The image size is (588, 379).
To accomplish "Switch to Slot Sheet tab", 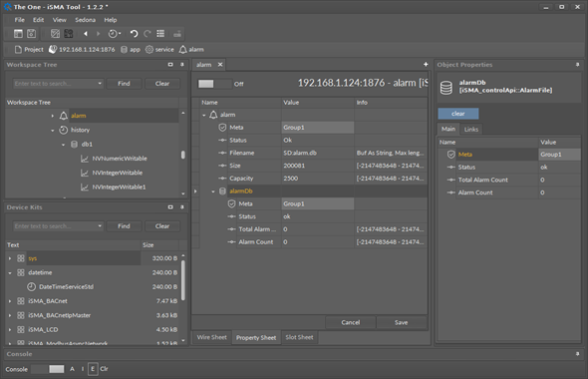I will (299, 337).
